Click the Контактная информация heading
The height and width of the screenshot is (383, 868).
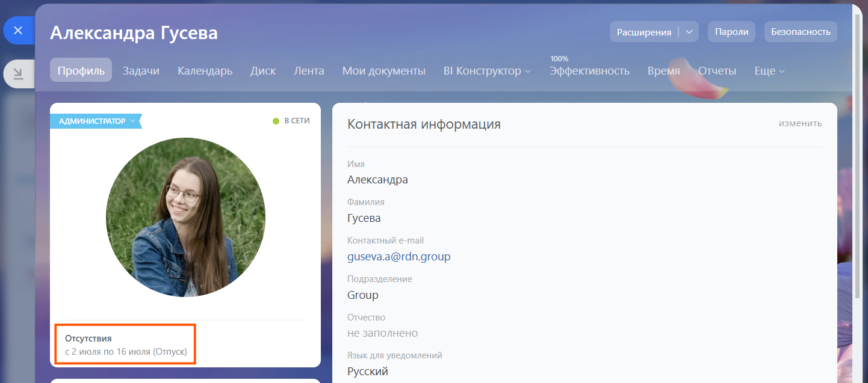[424, 124]
